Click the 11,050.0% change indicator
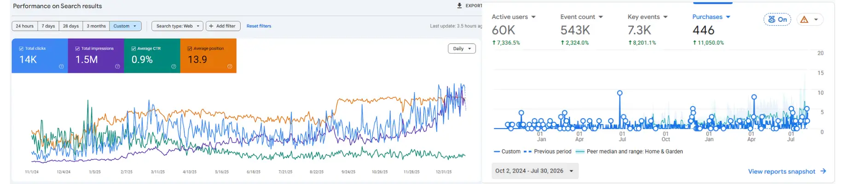868x184 pixels. point(708,42)
